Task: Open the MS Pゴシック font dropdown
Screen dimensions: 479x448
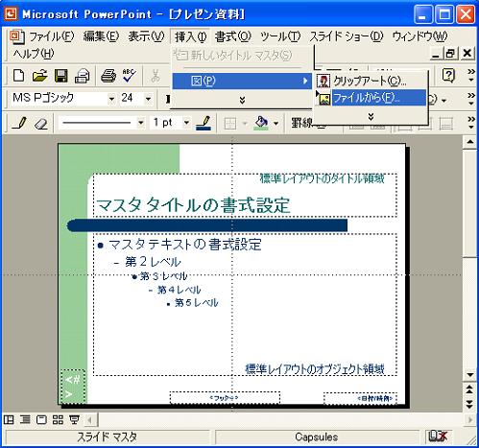Action: (x=111, y=99)
